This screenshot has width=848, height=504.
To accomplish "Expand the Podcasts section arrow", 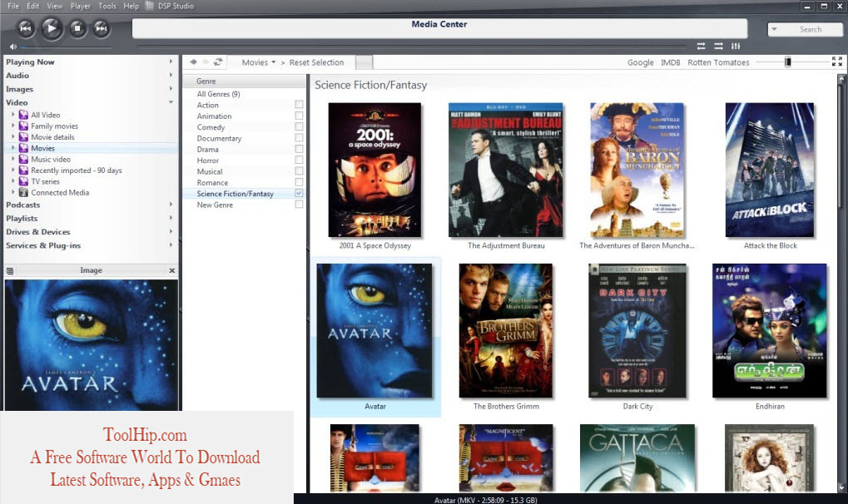I will [171, 205].
